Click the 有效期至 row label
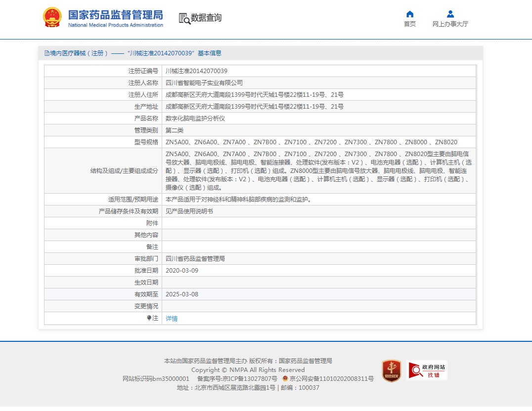This screenshot has width=532, height=411. pyautogui.click(x=146, y=294)
